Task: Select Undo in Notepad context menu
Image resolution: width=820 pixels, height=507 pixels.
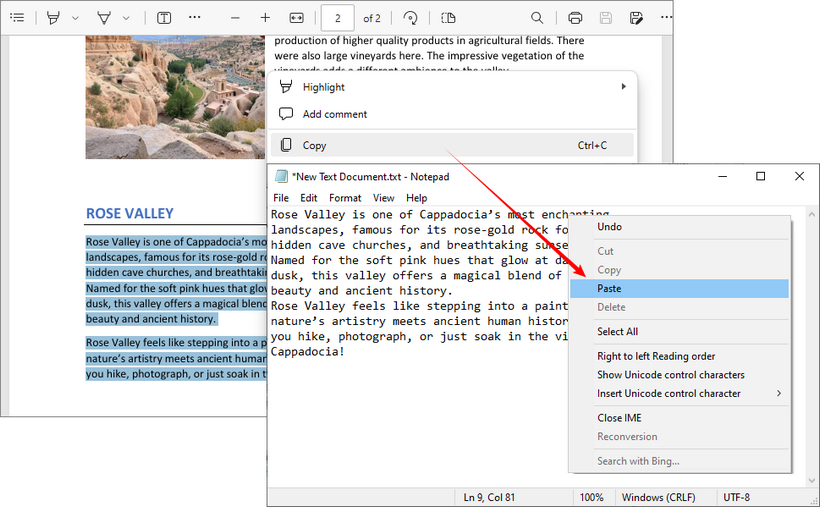Action: pos(680,227)
